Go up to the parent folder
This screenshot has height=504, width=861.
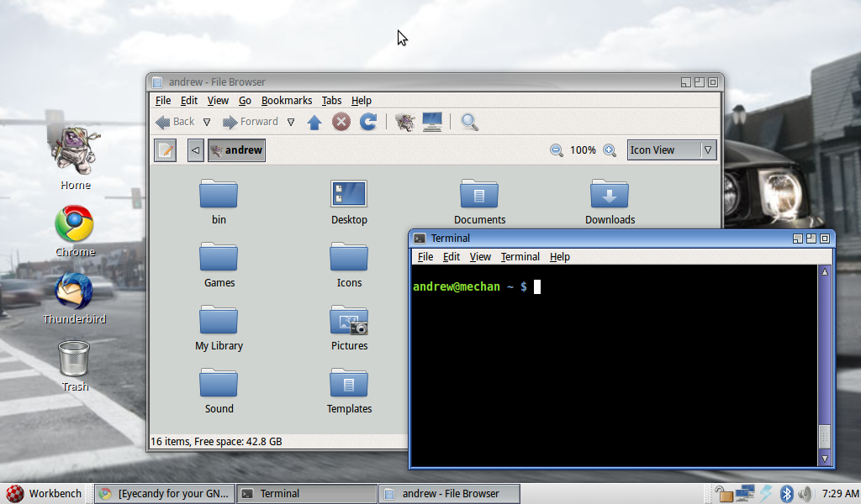click(x=314, y=122)
